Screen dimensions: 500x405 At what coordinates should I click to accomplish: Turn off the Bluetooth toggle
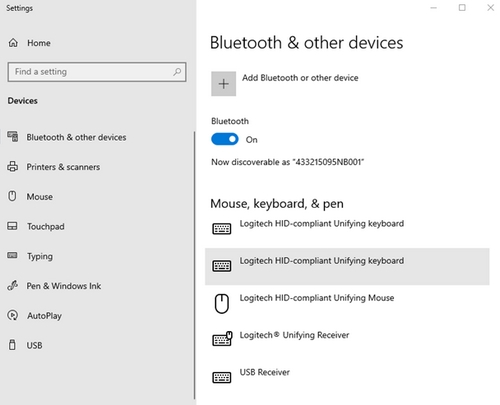[225, 139]
